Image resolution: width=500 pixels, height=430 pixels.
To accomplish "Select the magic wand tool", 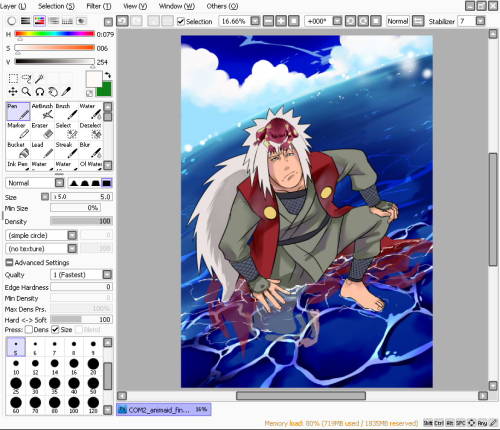I will pyautogui.click(x=39, y=79).
